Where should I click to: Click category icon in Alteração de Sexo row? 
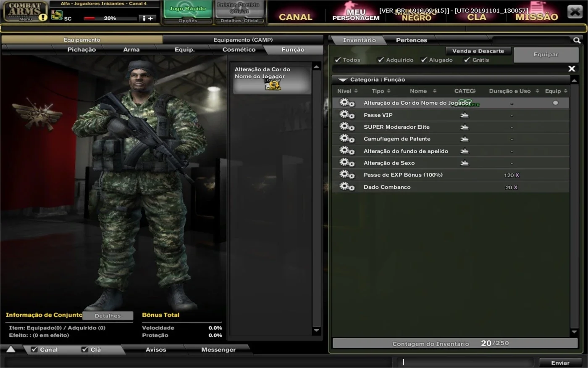pyautogui.click(x=464, y=163)
